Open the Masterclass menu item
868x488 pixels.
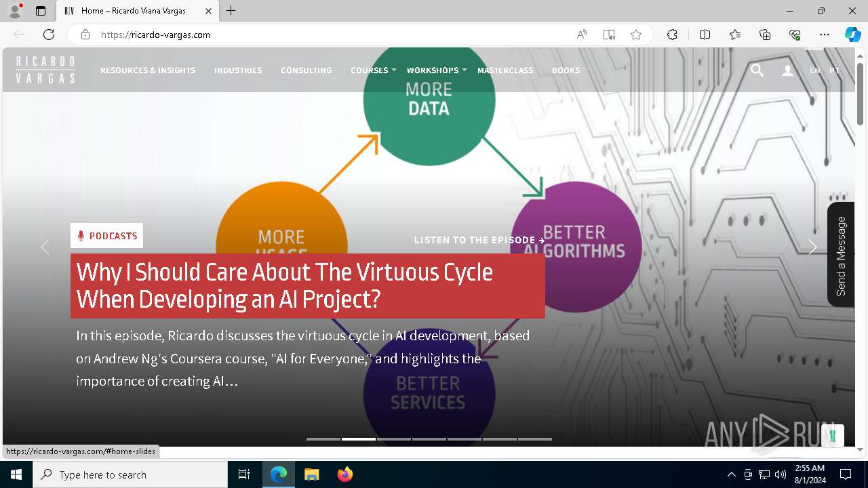pyautogui.click(x=505, y=70)
